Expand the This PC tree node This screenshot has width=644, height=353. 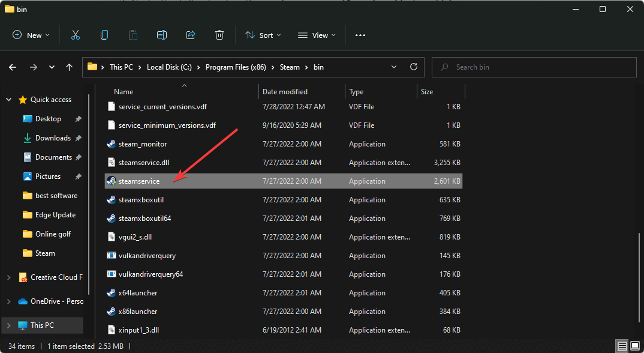click(8, 325)
